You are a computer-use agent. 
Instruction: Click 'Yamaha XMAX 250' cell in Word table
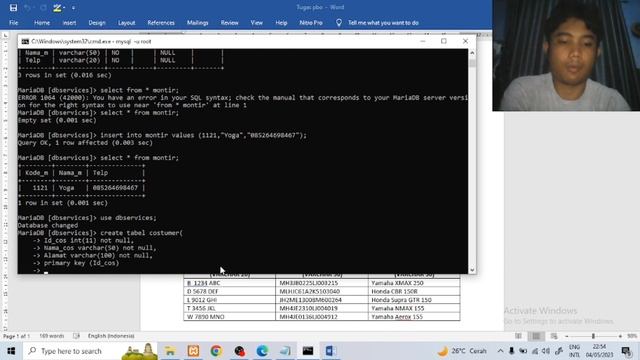click(414, 283)
